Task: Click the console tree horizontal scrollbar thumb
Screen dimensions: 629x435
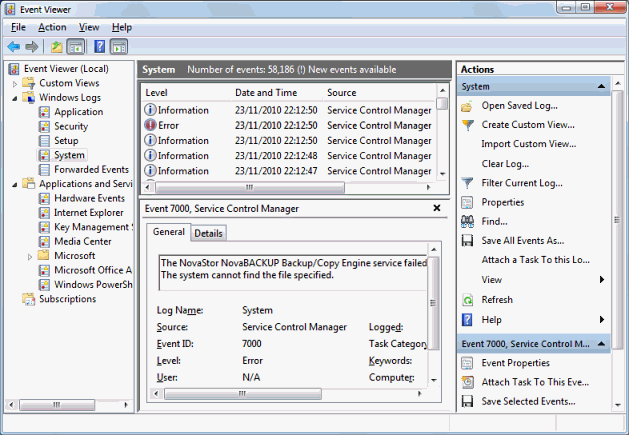Action: point(57,405)
